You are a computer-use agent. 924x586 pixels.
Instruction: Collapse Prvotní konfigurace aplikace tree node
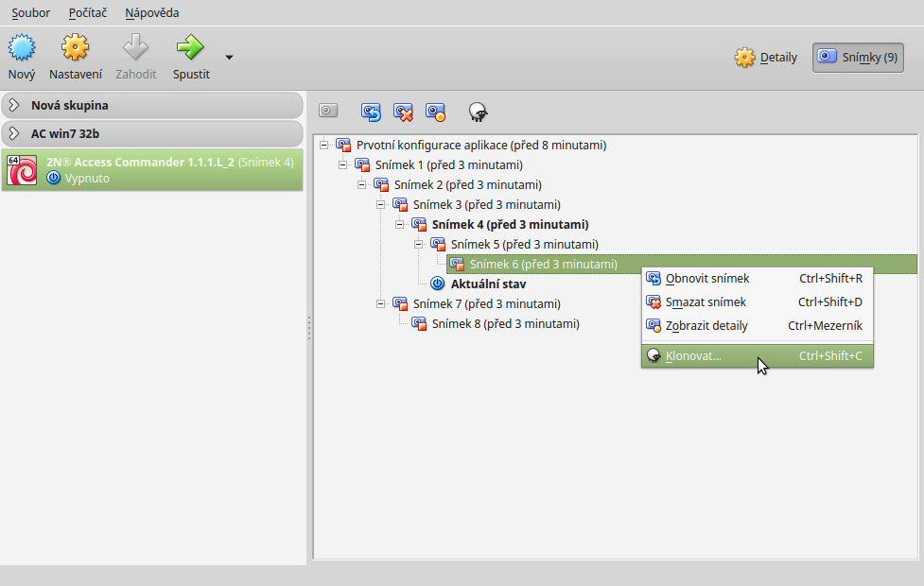tap(324, 145)
